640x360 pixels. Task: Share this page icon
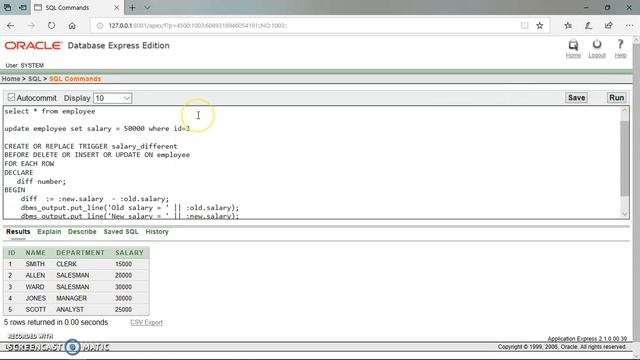(609, 25)
